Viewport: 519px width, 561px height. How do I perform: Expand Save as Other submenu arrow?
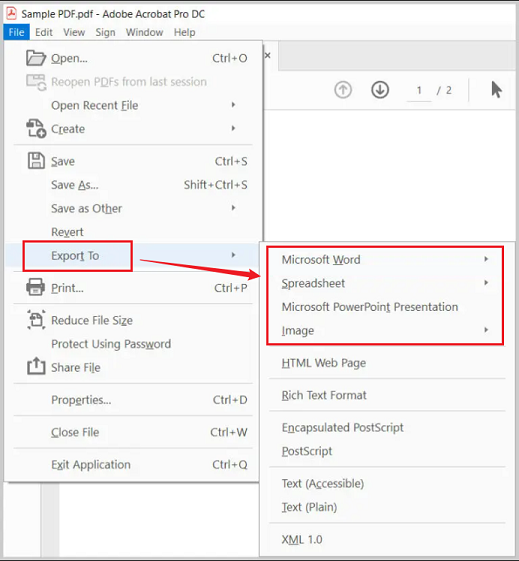click(234, 208)
